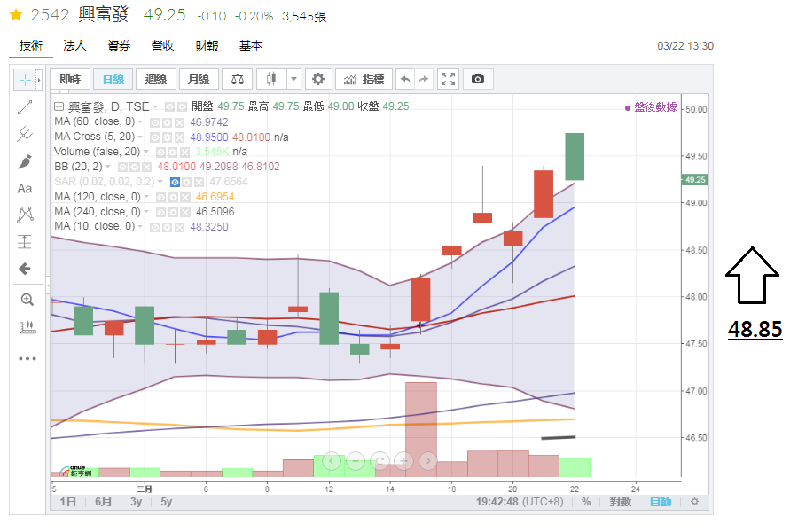
Task: Toggle 對數 logarithmic scale
Action: point(621,502)
